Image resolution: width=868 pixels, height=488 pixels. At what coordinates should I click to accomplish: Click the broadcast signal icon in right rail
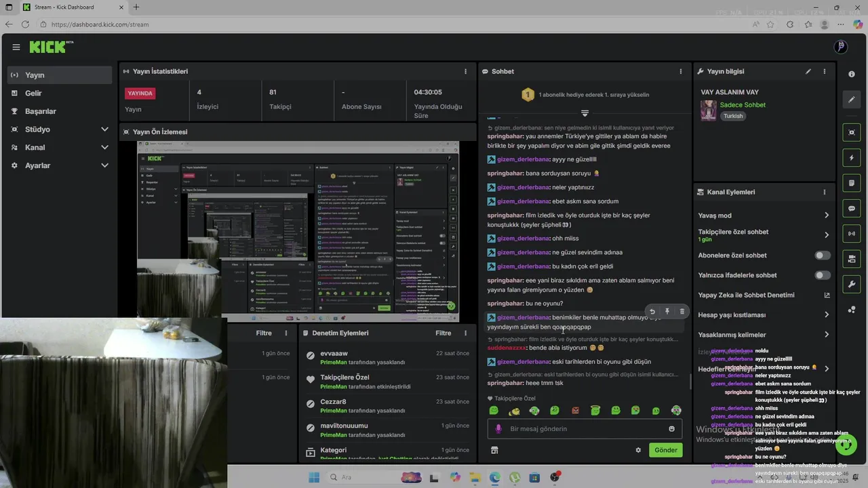click(852, 234)
